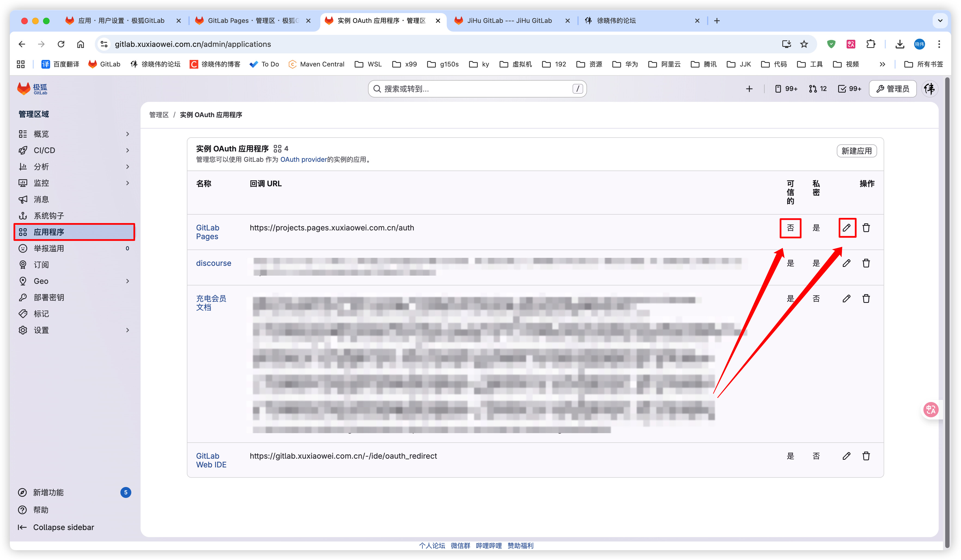Click the create new plus icon in header
This screenshot has height=560, width=961.
[x=749, y=89]
